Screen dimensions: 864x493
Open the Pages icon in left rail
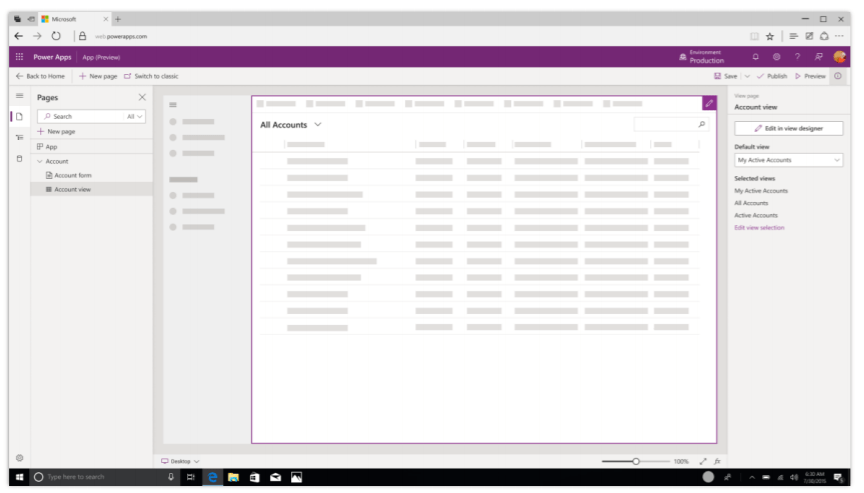[19, 117]
